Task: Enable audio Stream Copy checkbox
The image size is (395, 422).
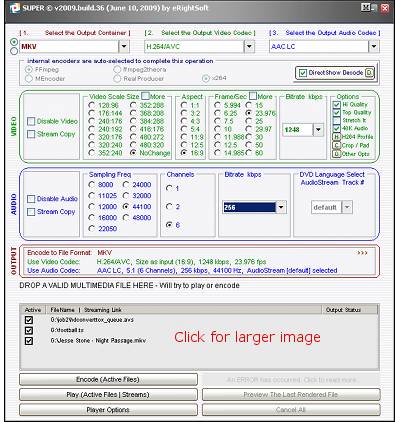Action: 31,212
